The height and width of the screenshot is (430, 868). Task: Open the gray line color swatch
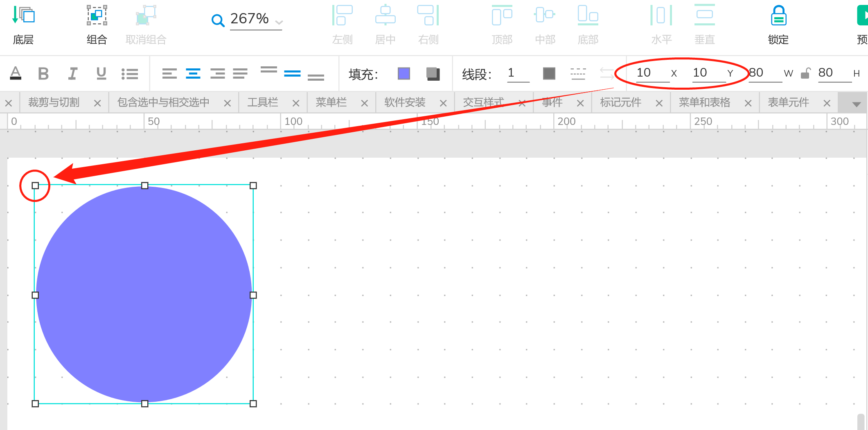point(549,74)
